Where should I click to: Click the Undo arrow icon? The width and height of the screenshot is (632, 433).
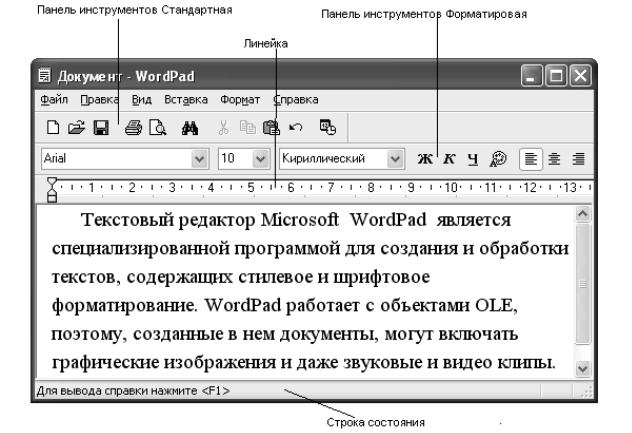(x=296, y=127)
